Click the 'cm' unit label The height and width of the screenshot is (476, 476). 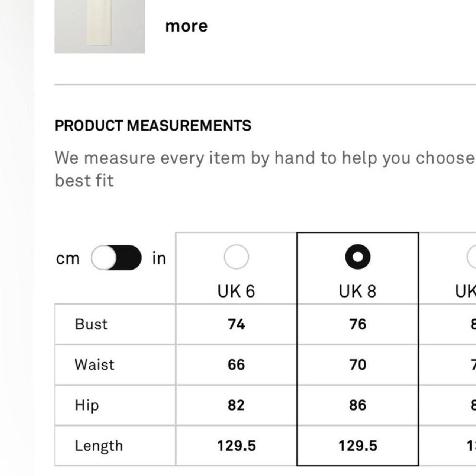point(68,258)
